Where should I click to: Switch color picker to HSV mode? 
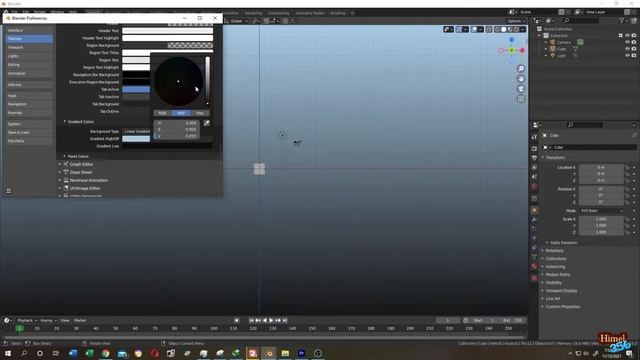tap(181, 113)
